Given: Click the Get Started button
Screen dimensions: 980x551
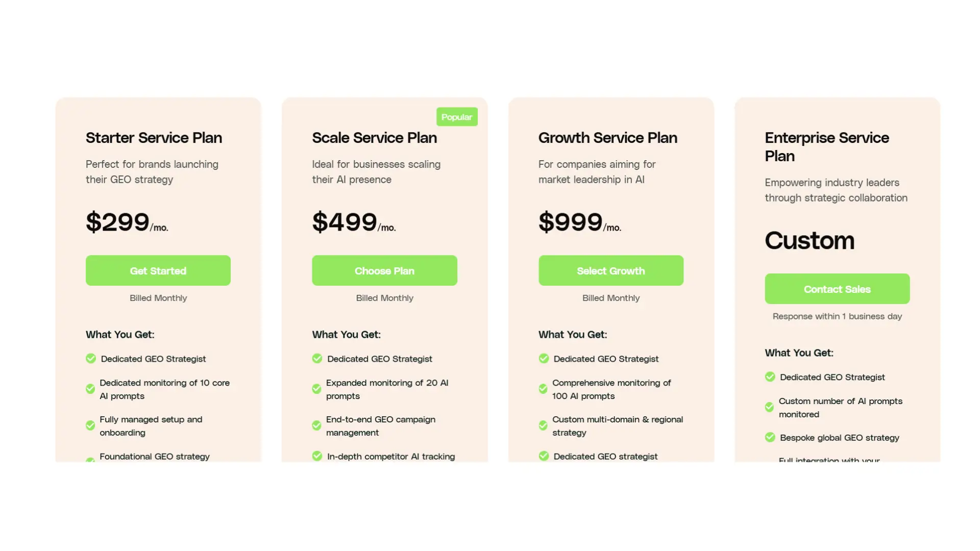Looking at the screenshot, I should tap(158, 270).
